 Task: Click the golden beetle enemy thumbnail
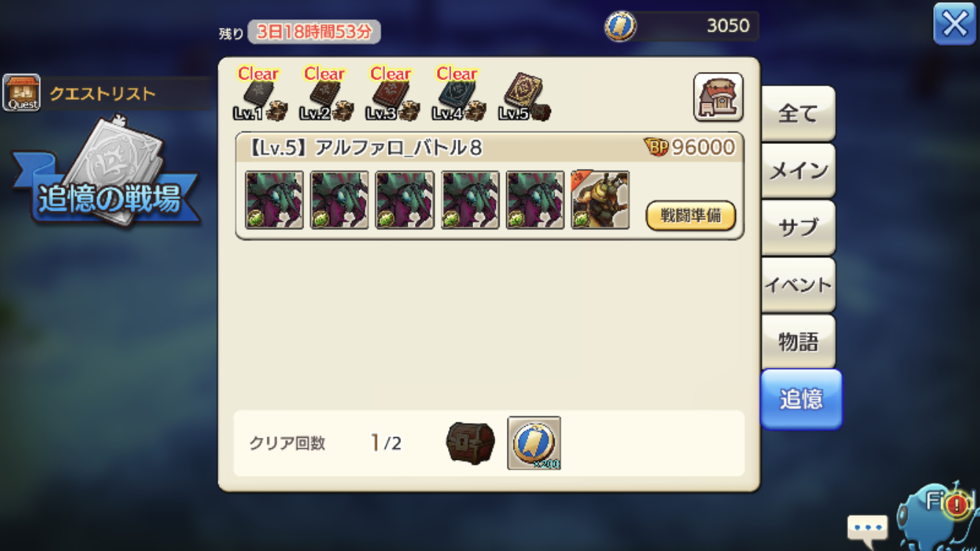point(600,200)
